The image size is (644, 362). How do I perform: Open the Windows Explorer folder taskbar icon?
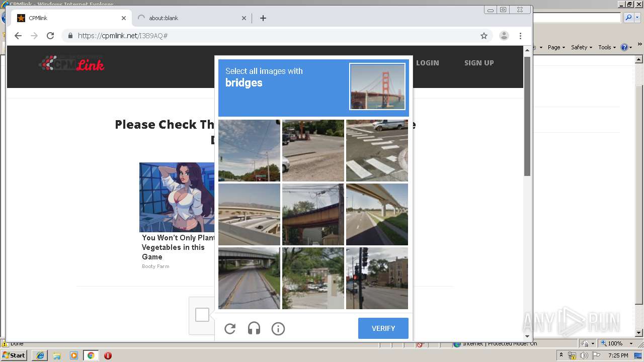pos(57,355)
